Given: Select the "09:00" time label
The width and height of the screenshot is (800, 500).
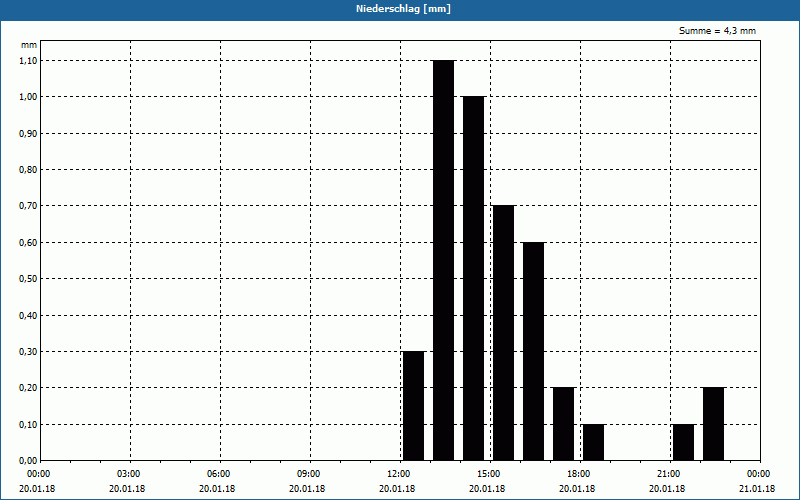Looking at the screenshot, I should 310,474.
